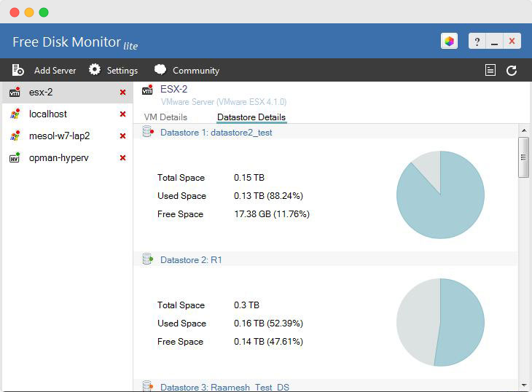Open the report document icon in toolbar
532x392 pixels.
pos(490,70)
